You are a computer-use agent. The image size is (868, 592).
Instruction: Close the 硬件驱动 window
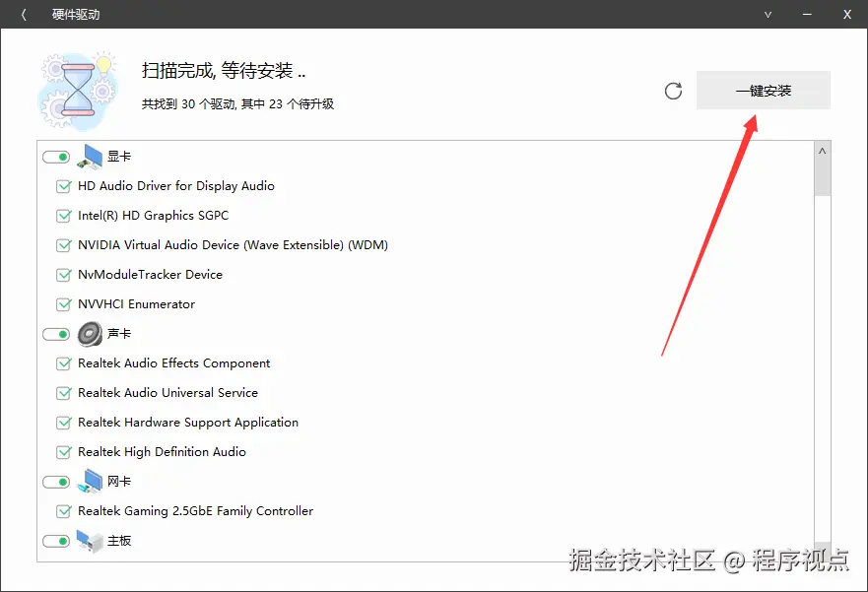pyautogui.click(x=847, y=15)
